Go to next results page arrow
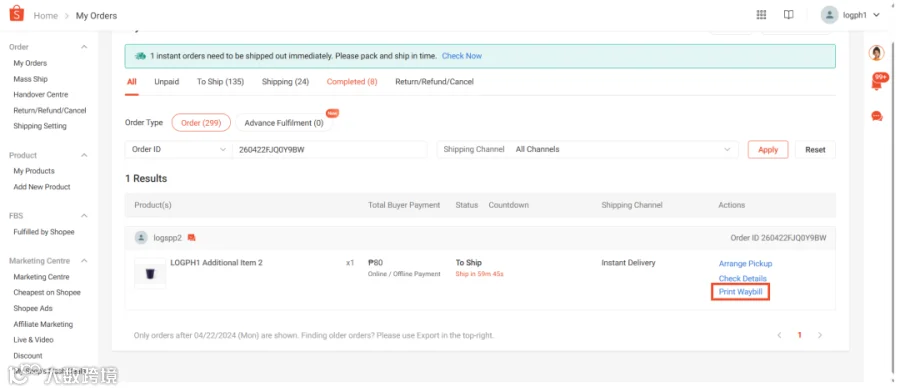 820,335
